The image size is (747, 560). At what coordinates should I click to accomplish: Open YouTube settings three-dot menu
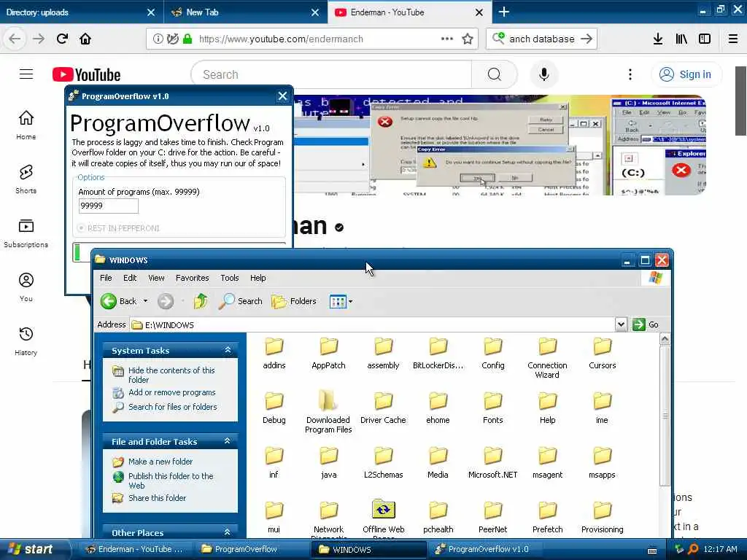click(x=630, y=74)
